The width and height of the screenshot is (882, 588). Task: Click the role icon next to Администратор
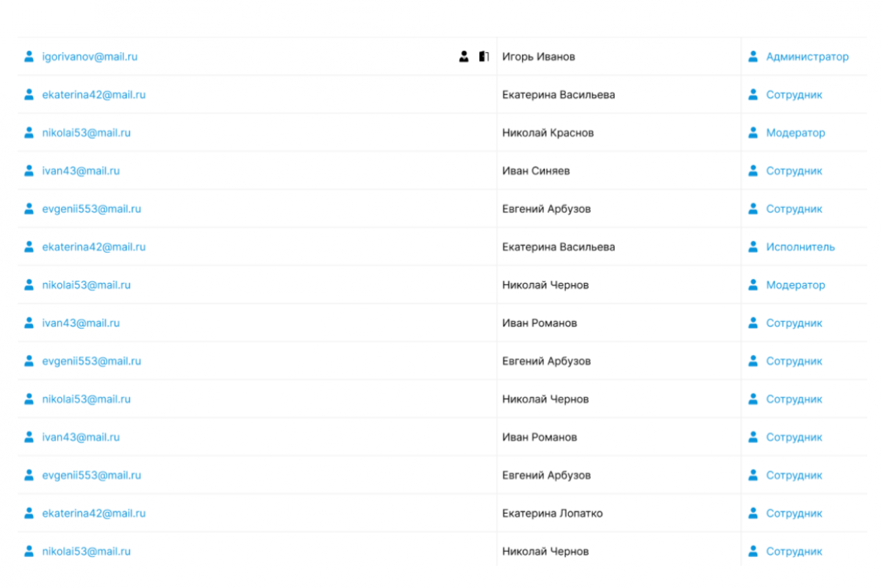point(753,57)
